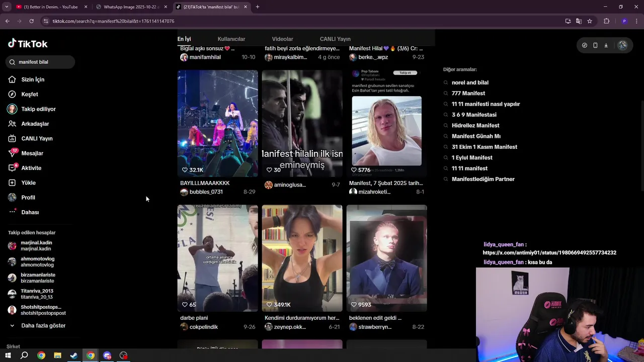Image resolution: width=644 pixels, height=362 pixels.
Task: Click Chrome install app icon in address bar
Action: 568,21
